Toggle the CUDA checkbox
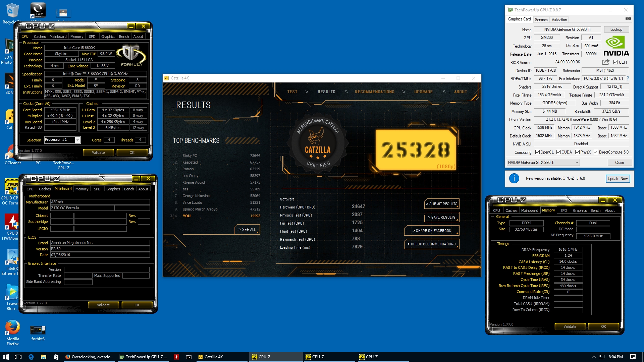 558,152
